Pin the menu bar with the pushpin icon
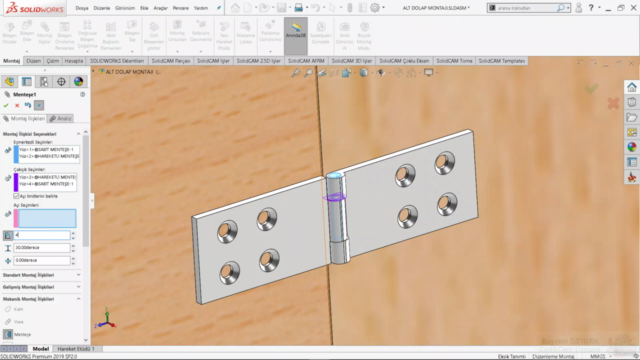Screen dimensions: 640x360 point(219,8)
